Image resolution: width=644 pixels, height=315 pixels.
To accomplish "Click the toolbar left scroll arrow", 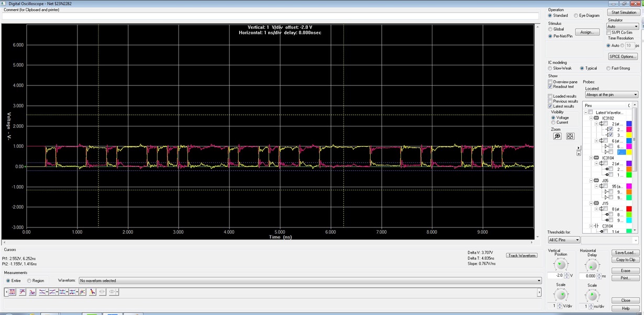I will tap(6, 292).
